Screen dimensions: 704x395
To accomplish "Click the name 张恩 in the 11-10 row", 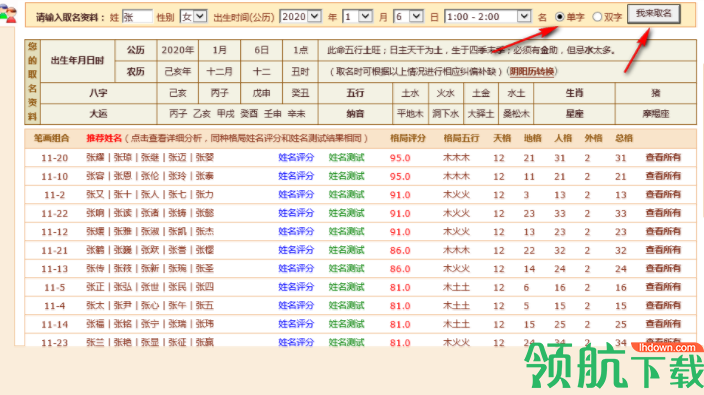I will point(123,176).
